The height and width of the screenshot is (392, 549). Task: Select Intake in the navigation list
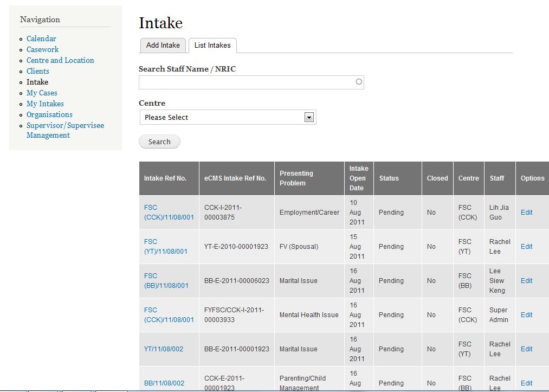(37, 82)
